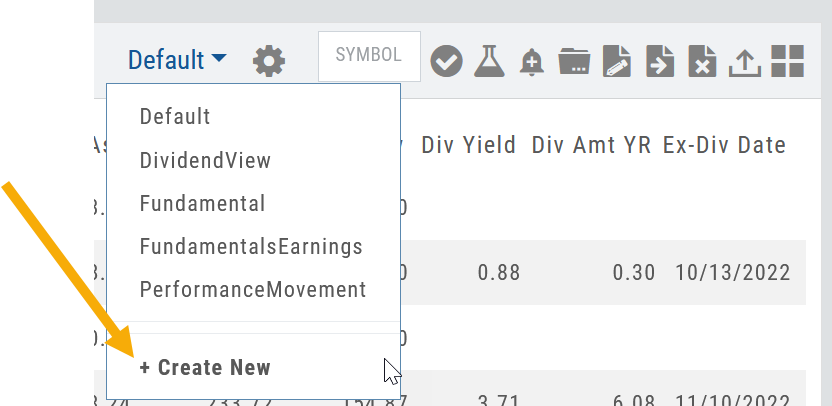Click the upload tray icon
The width and height of the screenshot is (832, 406).
tap(744, 61)
